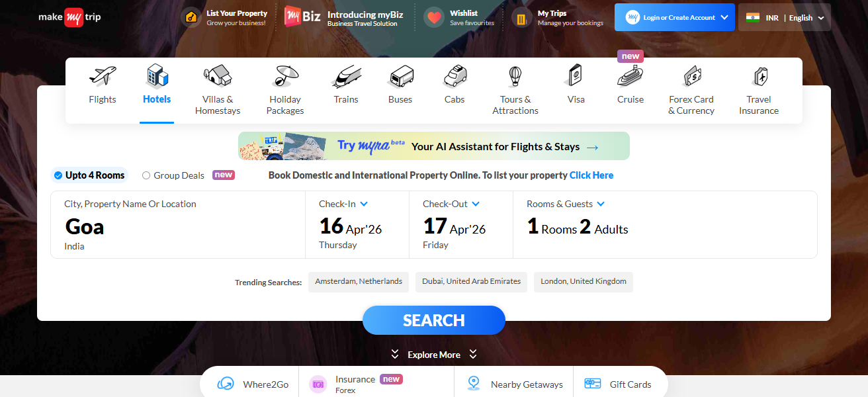Click the Cruise ship icon
The height and width of the screenshot is (397, 868).
[x=630, y=76]
